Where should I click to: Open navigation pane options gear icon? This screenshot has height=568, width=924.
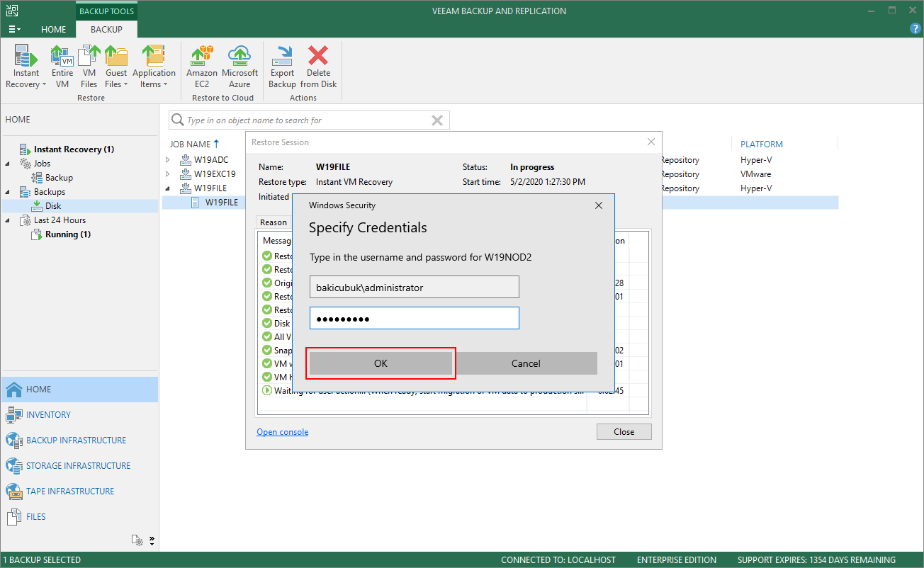[x=138, y=540]
